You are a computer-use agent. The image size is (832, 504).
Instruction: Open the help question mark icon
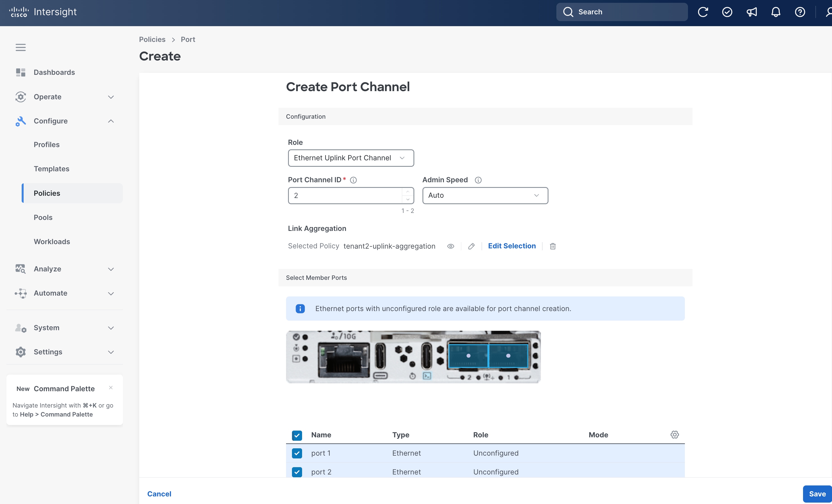(x=800, y=12)
